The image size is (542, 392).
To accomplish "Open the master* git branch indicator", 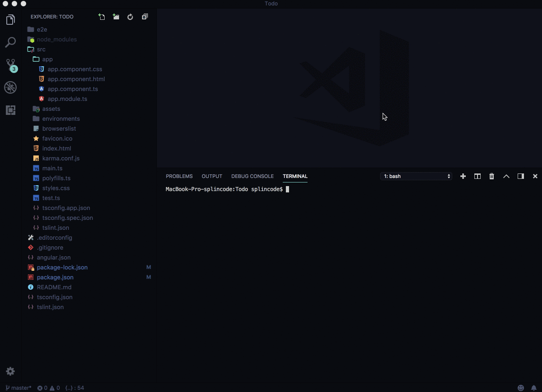I will click(18, 388).
